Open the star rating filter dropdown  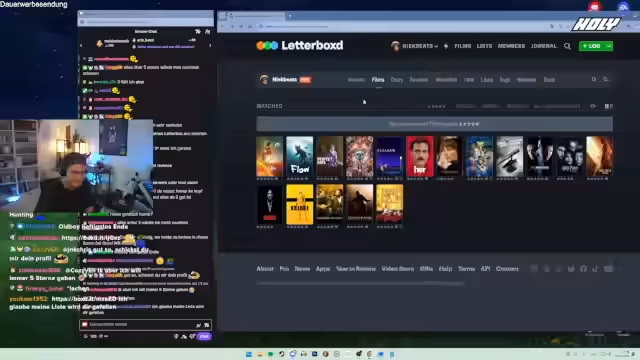[437, 106]
